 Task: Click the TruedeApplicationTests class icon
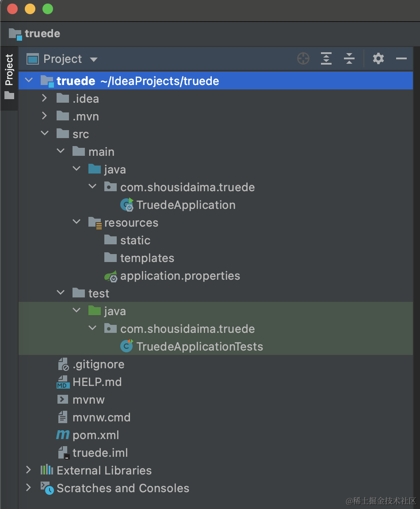(126, 346)
